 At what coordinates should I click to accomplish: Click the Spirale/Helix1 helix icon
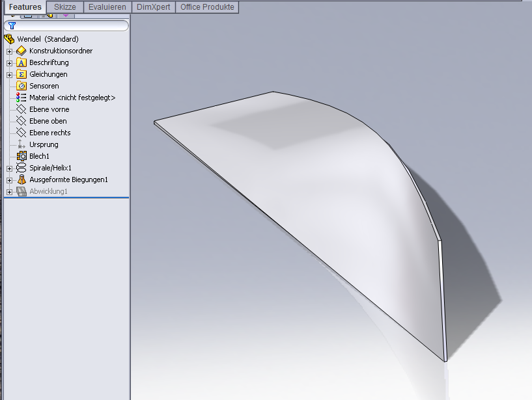(21, 168)
